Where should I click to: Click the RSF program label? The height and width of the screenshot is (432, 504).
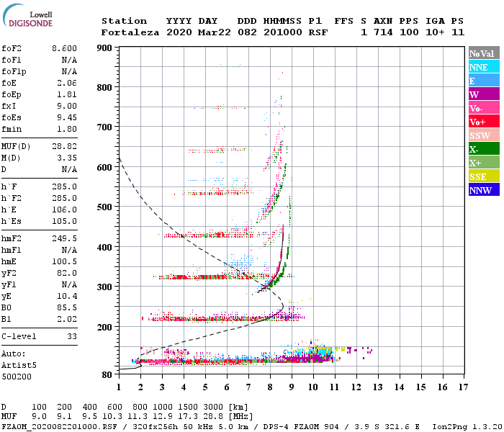pos(318,32)
